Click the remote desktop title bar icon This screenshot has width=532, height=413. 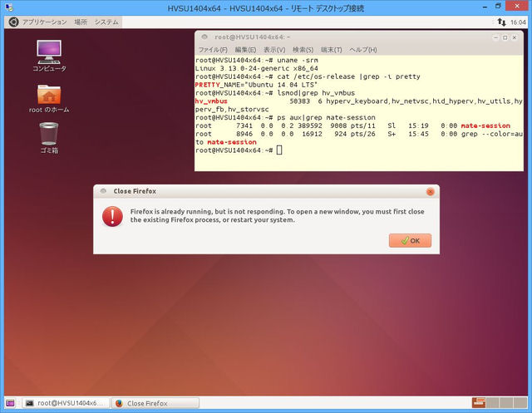tap(9, 7)
